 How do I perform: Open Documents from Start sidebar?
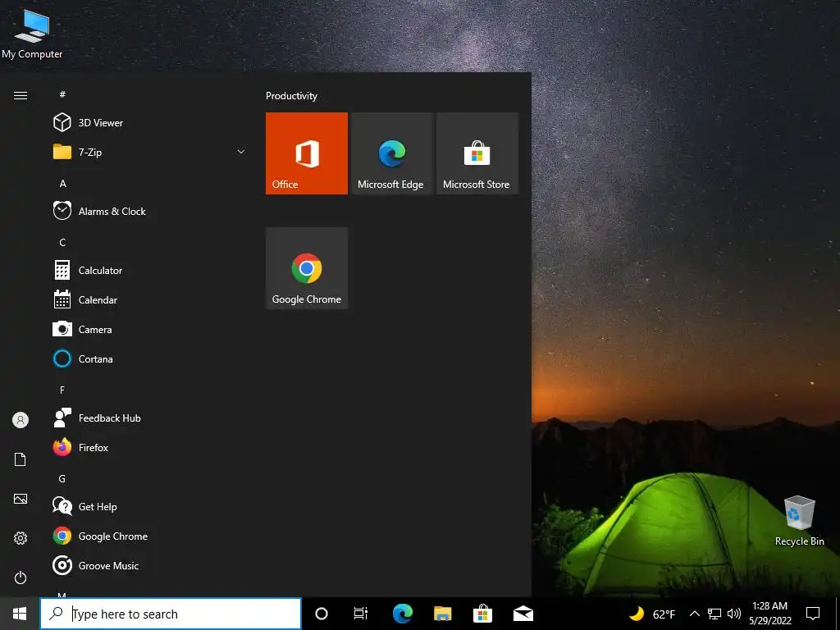[21, 459]
